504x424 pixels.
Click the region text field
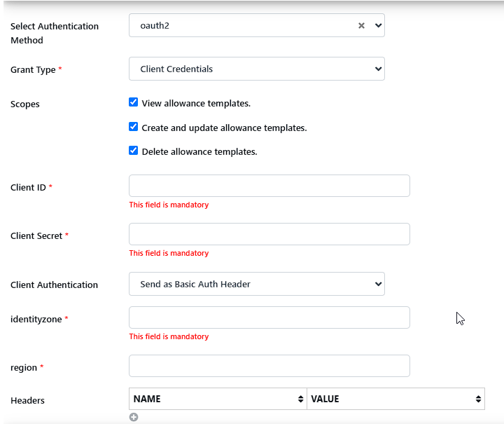[269, 366]
